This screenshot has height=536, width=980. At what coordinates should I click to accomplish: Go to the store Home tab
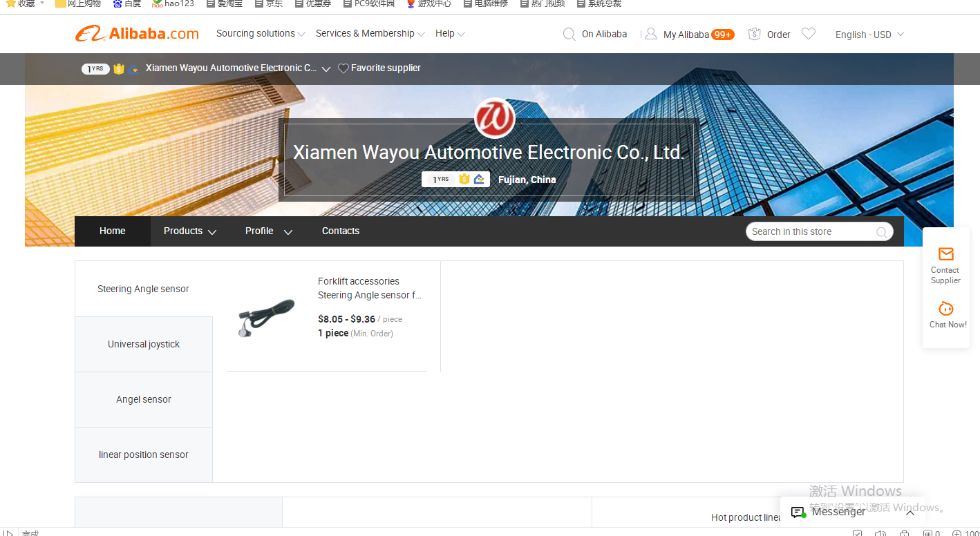click(x=113, y=231)
